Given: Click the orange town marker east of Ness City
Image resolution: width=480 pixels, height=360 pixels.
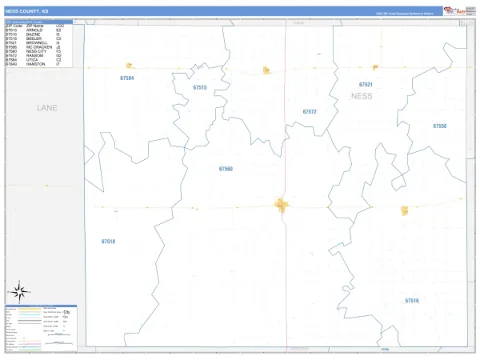Looking at the screenshot, I should [404, 211].
